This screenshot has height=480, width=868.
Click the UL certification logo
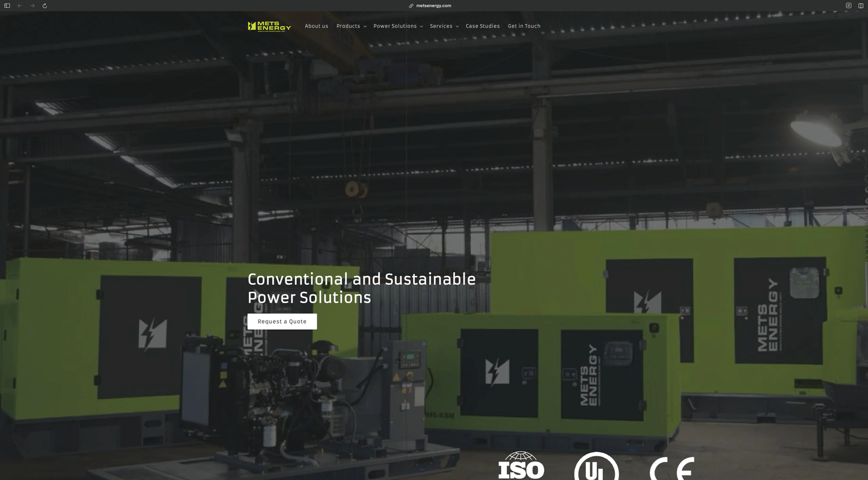(x=596, y=468)
